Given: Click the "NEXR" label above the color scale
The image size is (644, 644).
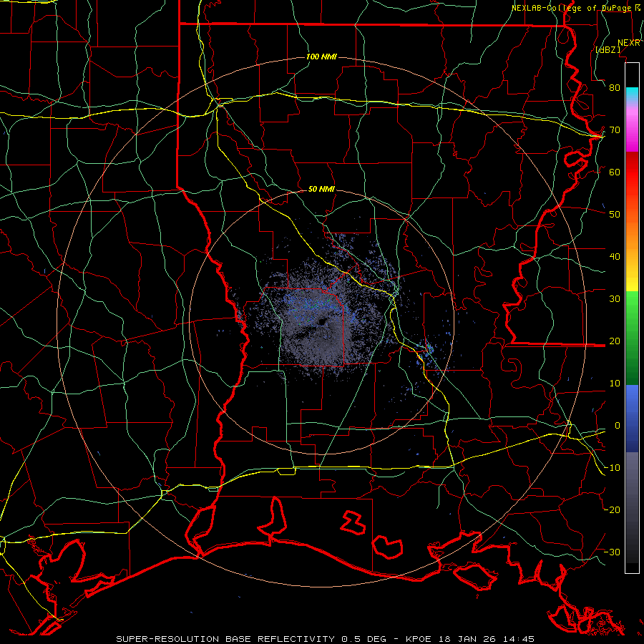Looking at the screenshot, I should (629, 43).
